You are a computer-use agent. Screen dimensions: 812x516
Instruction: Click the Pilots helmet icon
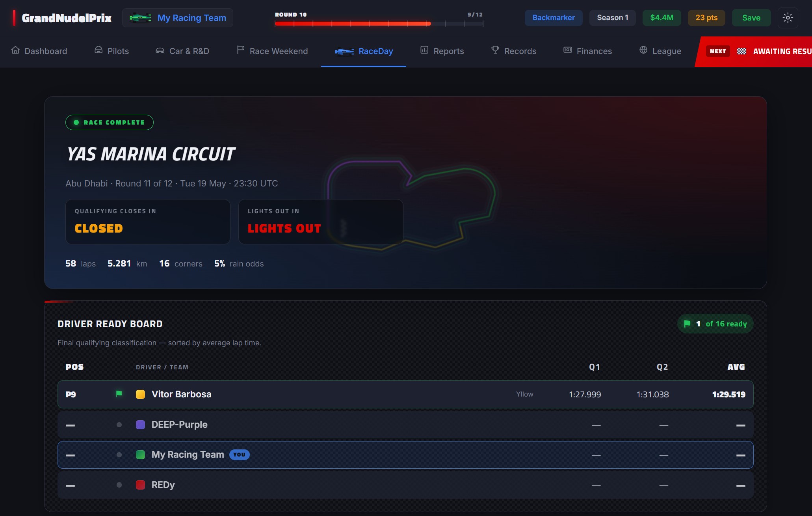tap(98, 50)
